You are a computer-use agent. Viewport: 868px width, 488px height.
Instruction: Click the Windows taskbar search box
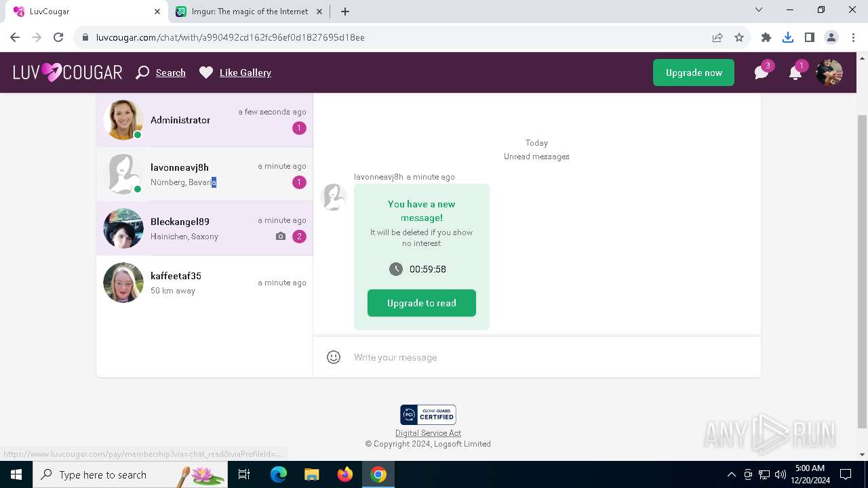pyautogui.click(x=130, y=474)
